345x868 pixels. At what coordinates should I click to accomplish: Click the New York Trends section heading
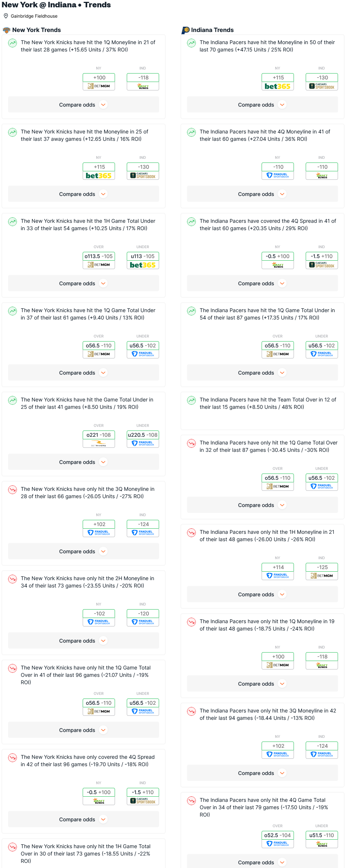pyautogui.click(x=36, y=30)
